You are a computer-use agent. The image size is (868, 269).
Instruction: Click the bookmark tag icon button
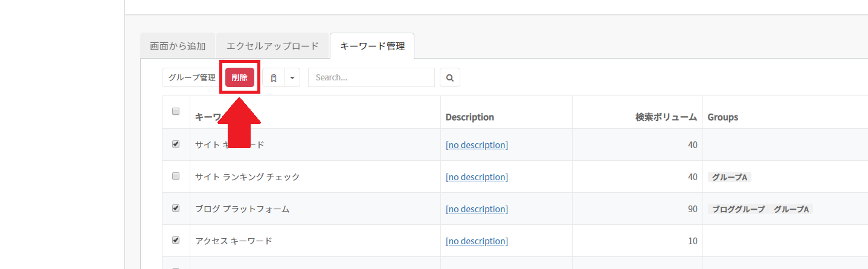point(274,77)
